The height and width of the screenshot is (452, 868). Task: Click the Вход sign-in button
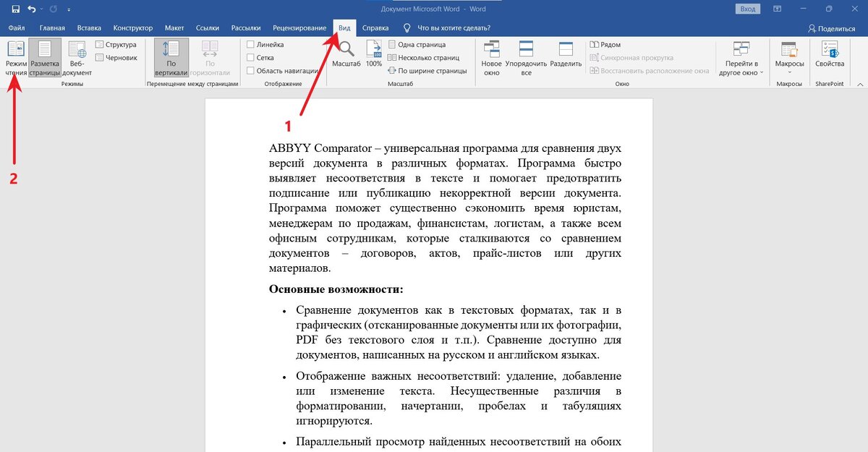coord(749,9)
